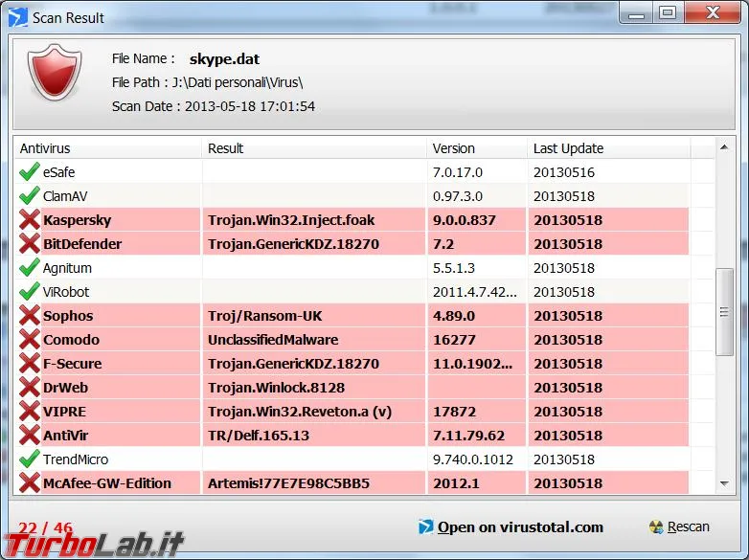Click the Rescan radiation icon
The width and height of the screenshot is (749, 560).
(x=656, y=526)
